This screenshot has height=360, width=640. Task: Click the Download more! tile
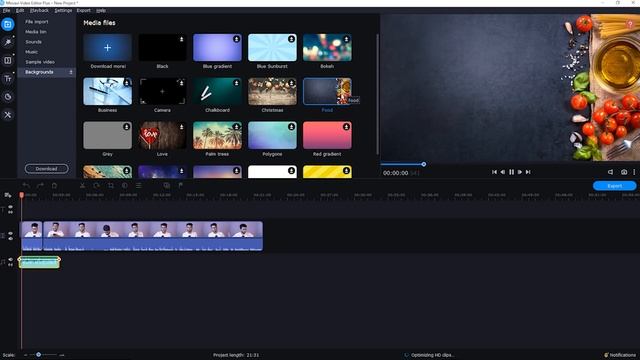(107, 48)
